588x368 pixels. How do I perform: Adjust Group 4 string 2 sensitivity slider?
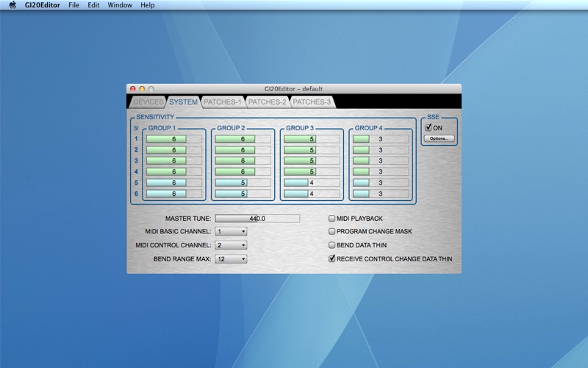point(381,150)
